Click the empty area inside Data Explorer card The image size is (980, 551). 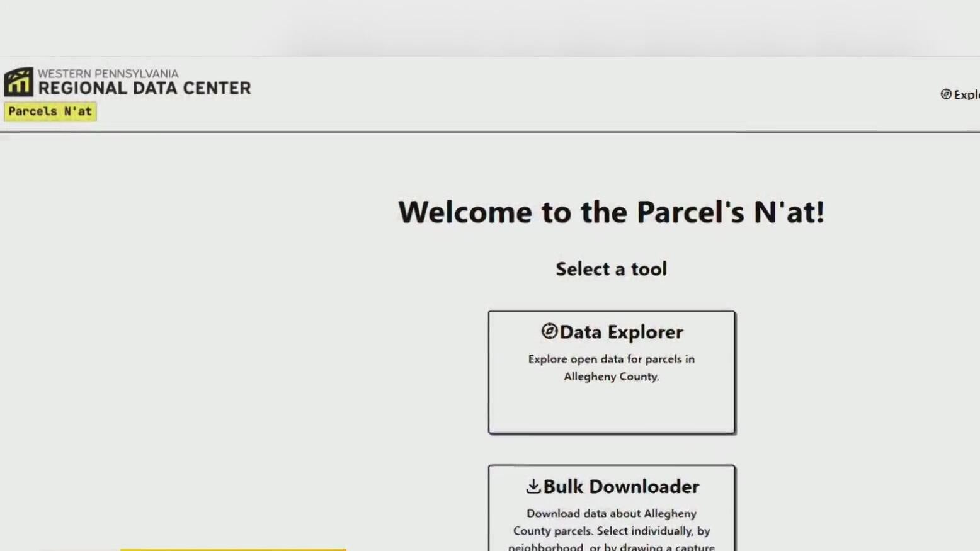point(612,408)
